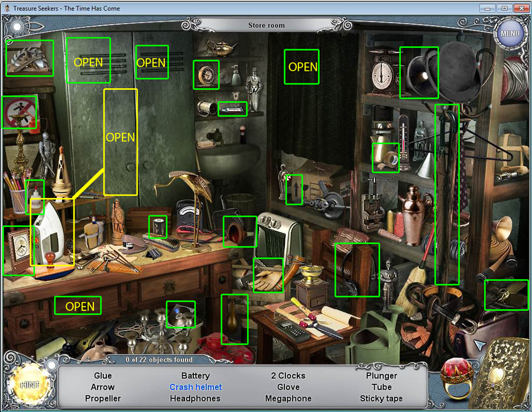Image resolution: width=532 pixels, height=412 pixels.
Task: Open the tall locker door
Action: tap(120, 142)
